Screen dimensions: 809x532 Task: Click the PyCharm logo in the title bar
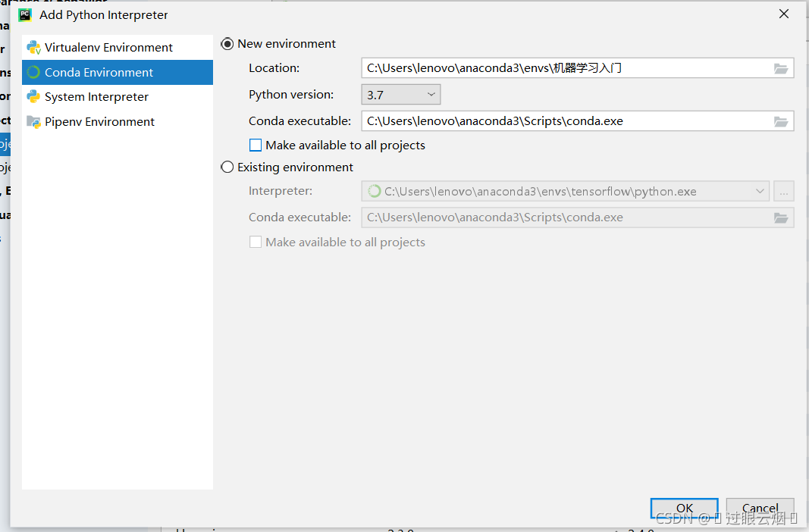25,15
